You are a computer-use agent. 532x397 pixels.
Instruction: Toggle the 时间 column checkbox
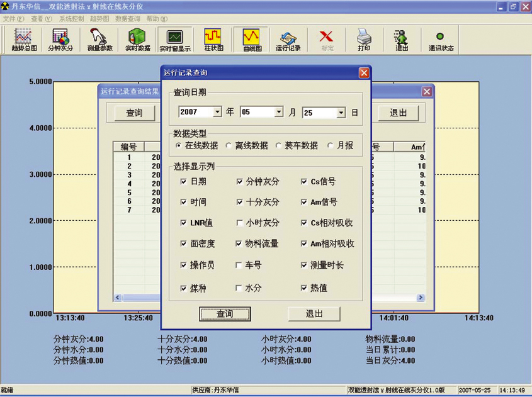tap(184, 203)
